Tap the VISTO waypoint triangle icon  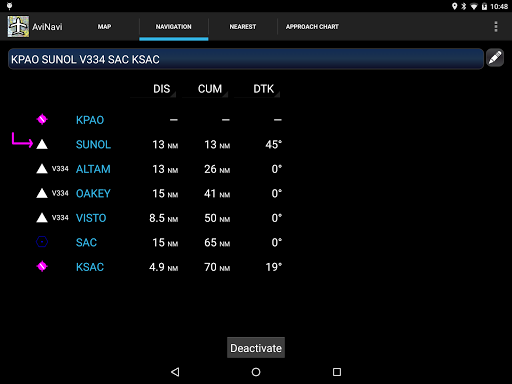point(42,218)
